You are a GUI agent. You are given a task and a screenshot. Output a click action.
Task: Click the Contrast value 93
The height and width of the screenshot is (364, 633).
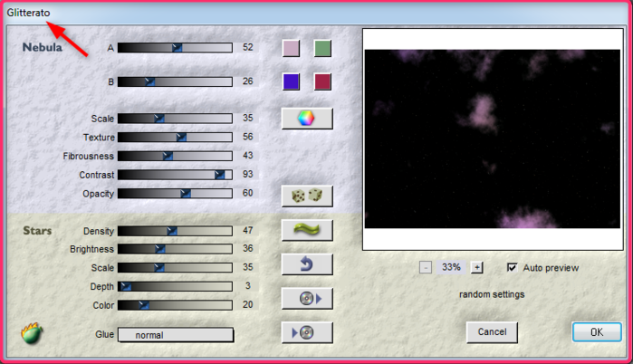click(248, 174)
